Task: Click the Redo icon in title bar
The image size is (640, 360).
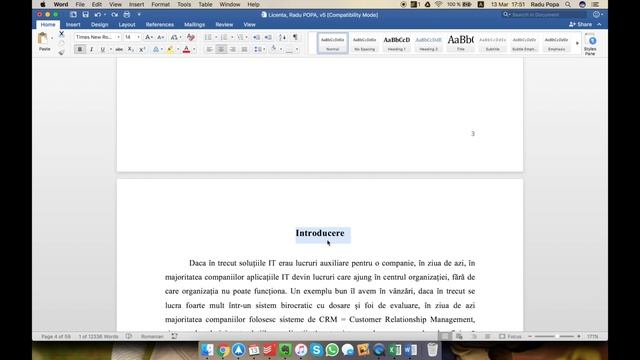Action: (x=114, y=15)
